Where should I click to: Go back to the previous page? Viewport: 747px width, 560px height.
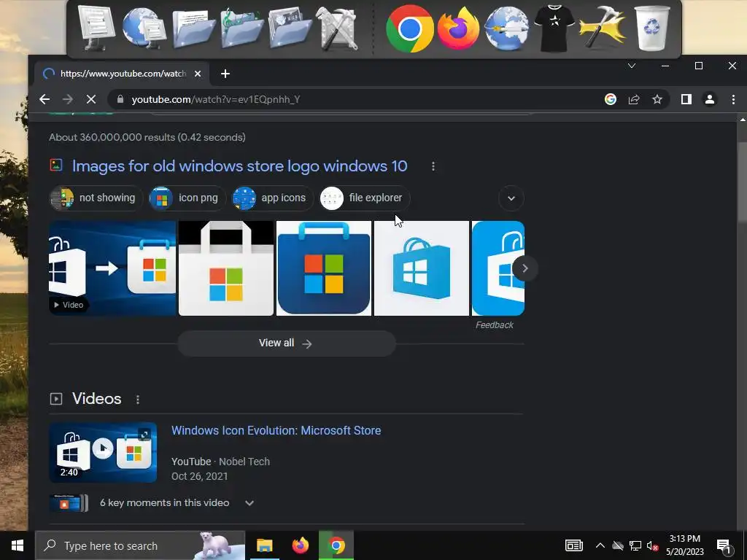(44, 99)
